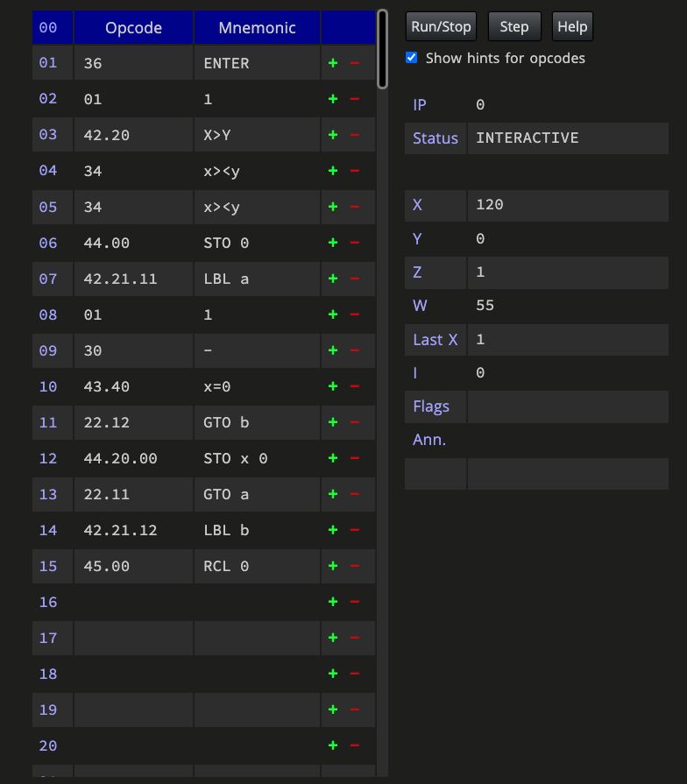
Task: Disable Show hints for opcodes checkbox
Action: coord(412,58)
